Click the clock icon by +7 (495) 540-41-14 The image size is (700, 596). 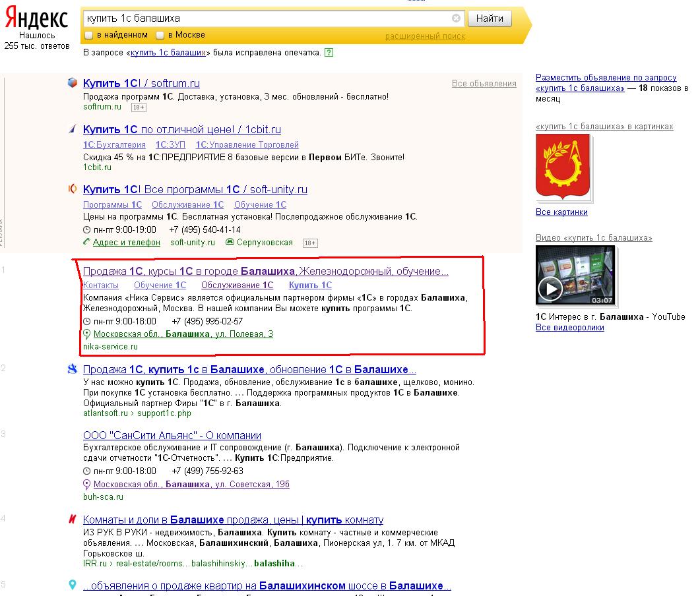pyautogui.click(x=87, y=229)
